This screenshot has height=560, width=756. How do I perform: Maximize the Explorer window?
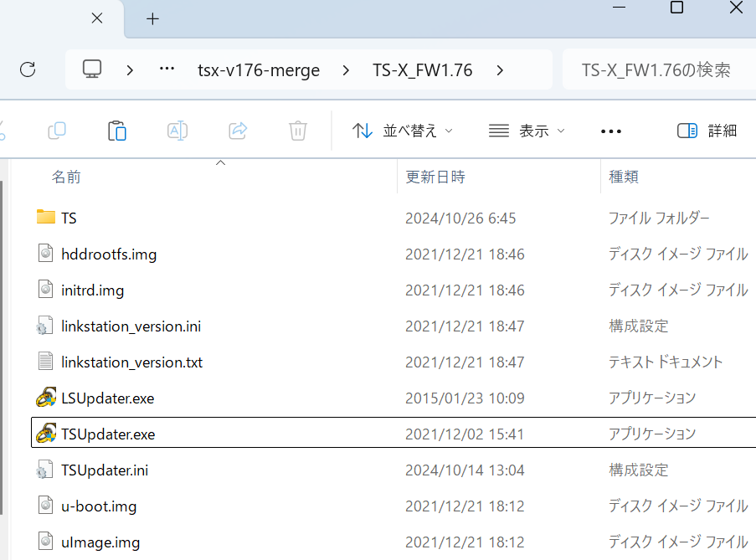[677, 8]
